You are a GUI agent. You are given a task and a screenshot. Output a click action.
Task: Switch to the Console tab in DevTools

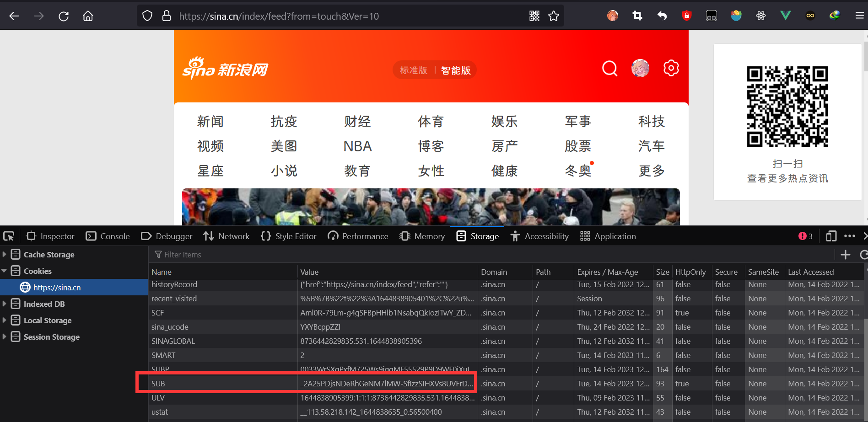tap(108, 236)
